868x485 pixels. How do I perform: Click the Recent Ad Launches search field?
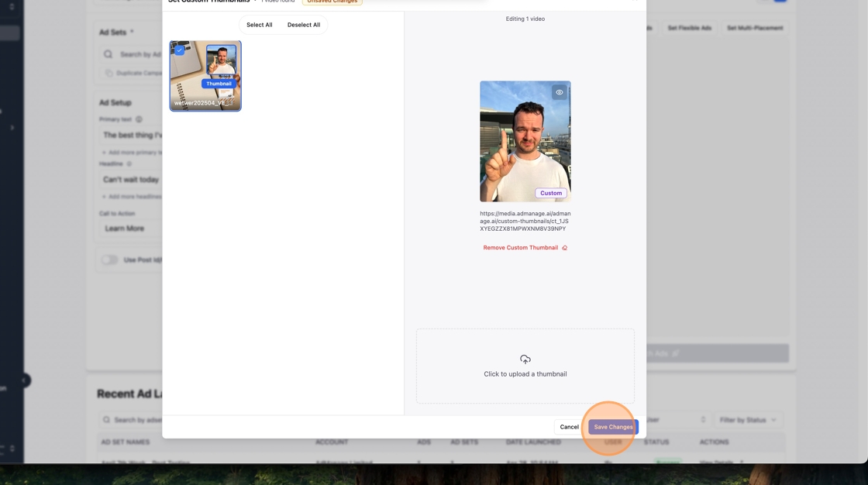click(131, 420)
